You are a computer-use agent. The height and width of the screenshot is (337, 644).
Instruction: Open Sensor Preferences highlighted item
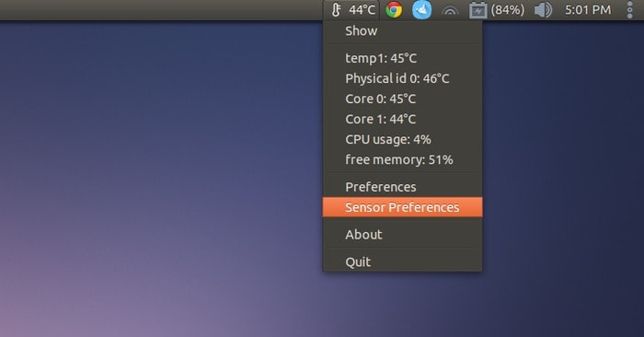pyautogui.click(x=403, y=207)
